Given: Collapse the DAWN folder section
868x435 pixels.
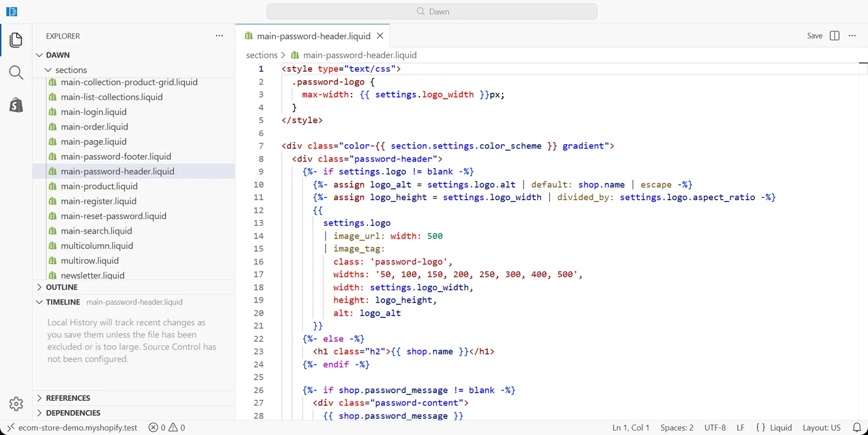Looking at the screenshot, I should coord(39,55).
